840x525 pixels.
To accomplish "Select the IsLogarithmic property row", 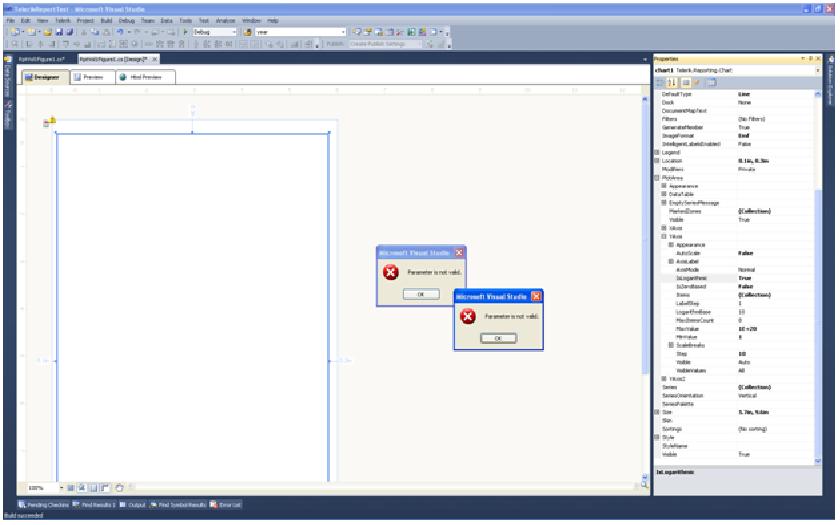I will (737, 278).
